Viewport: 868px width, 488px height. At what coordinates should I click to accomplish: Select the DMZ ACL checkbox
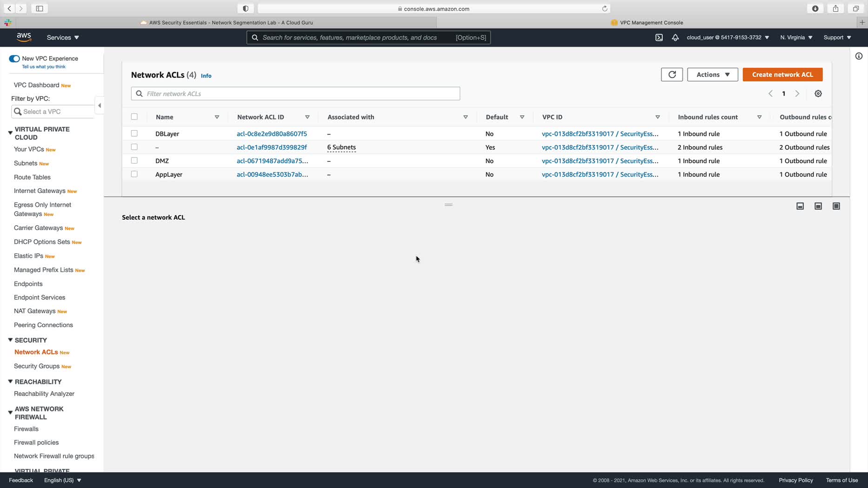point(134,160)
